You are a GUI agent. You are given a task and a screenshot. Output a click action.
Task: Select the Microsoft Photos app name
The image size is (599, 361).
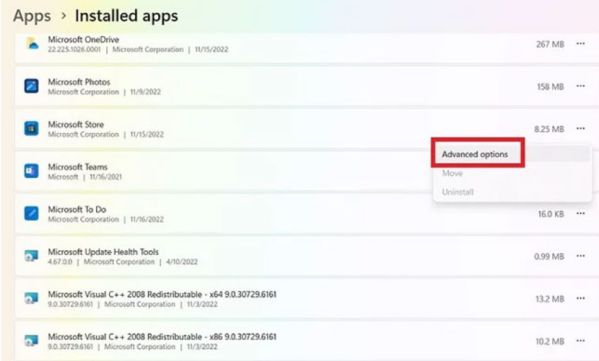click(79, 82)
